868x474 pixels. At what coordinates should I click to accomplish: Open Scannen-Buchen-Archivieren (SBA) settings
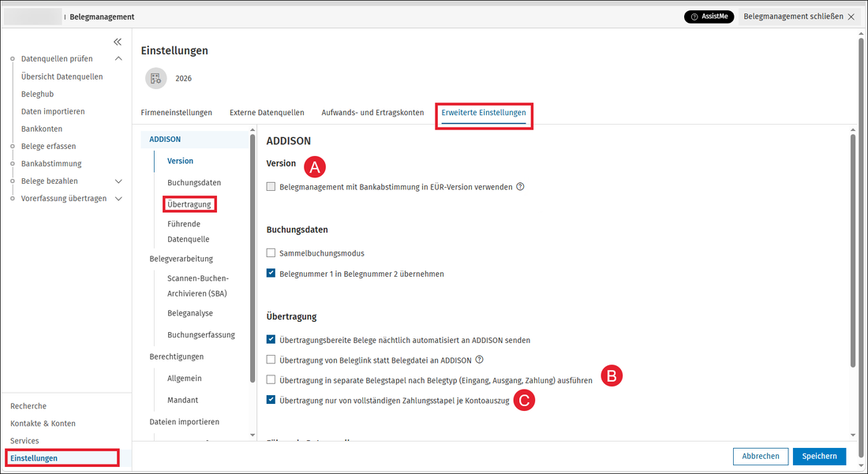[198, 286]
